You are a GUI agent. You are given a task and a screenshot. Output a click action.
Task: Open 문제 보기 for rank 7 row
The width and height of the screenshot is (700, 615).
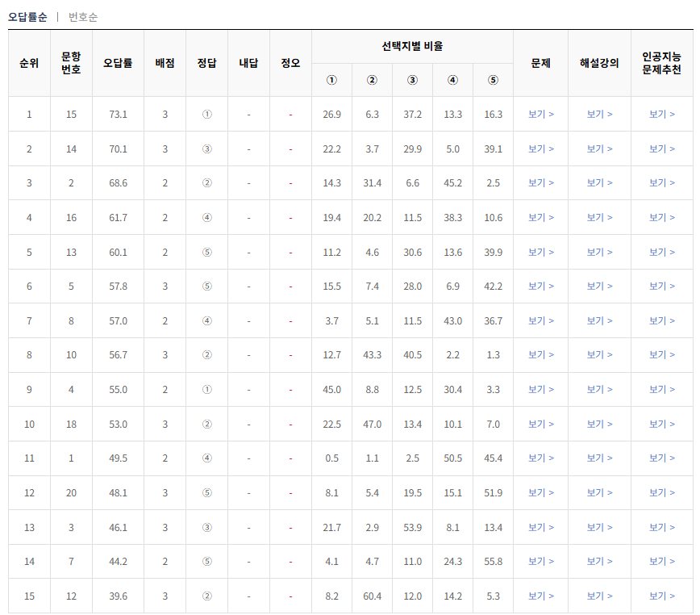541,320
